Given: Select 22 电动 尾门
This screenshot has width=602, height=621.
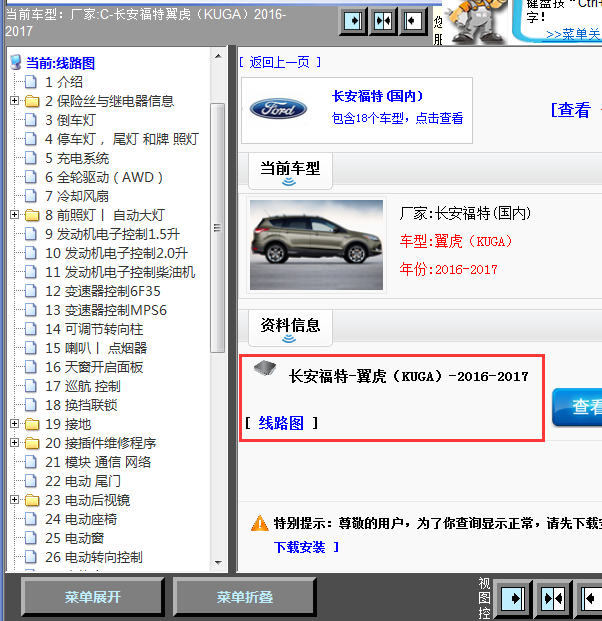Looking at the screenshot, I should [x=82, y=481].
